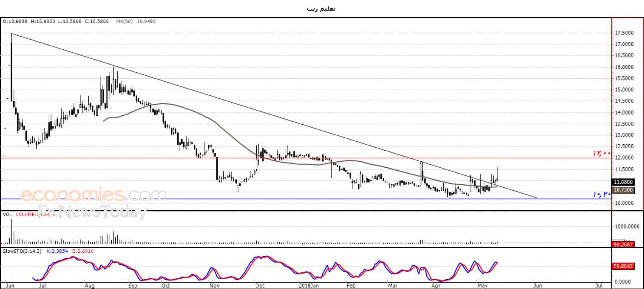
Task: Click the "SlowSTO(3,14,3)" indicator label
Action: 21,251
